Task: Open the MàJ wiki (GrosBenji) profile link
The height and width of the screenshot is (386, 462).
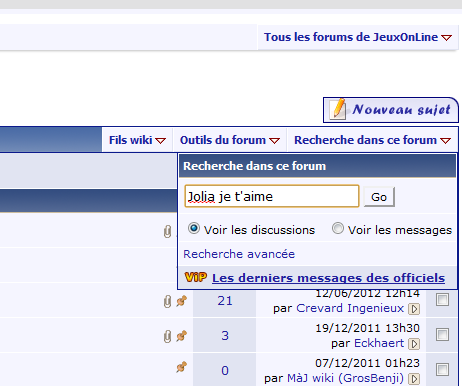Action: coord(345,378)
